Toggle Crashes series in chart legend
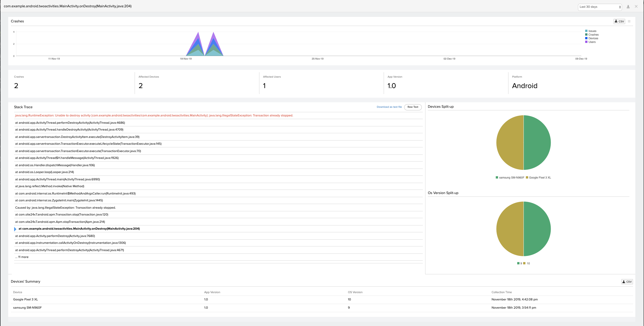 tap(593, 35)
